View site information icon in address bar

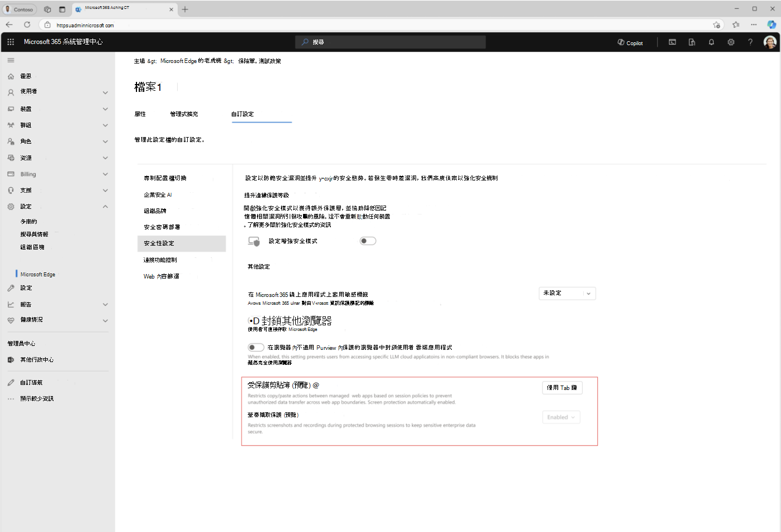(x=47, y=25)
